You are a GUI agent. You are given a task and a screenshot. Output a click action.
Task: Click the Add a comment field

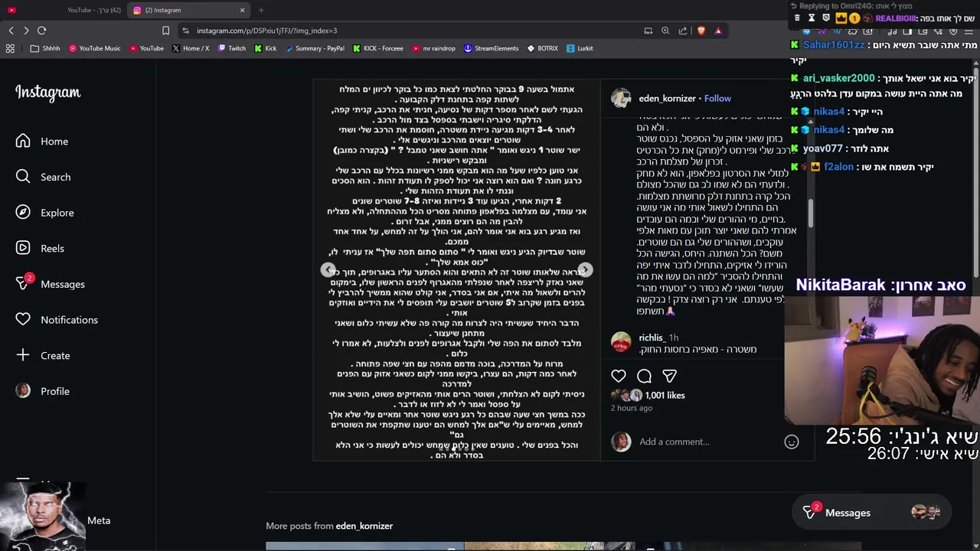[704, 442]
